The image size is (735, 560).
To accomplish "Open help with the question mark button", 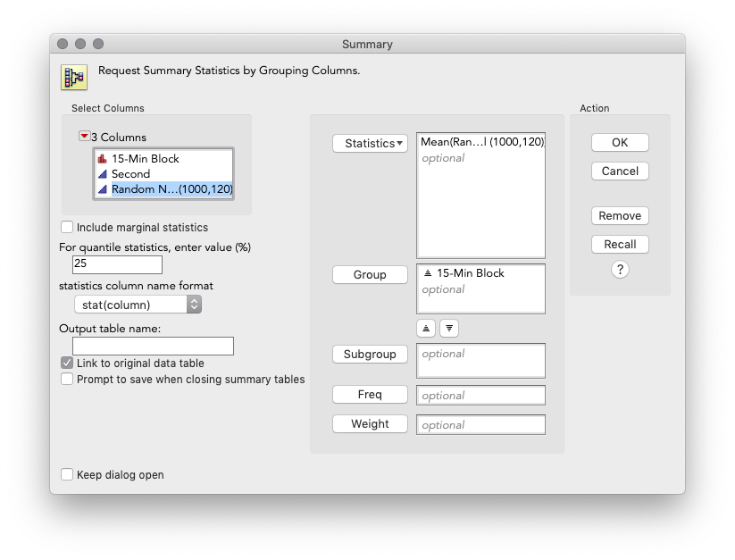I will pos(620,270).
